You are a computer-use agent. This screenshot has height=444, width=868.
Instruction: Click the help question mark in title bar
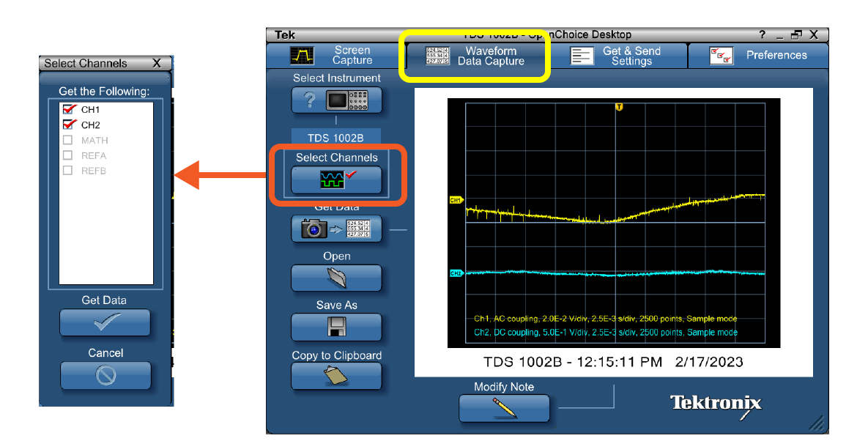(763, 35)
